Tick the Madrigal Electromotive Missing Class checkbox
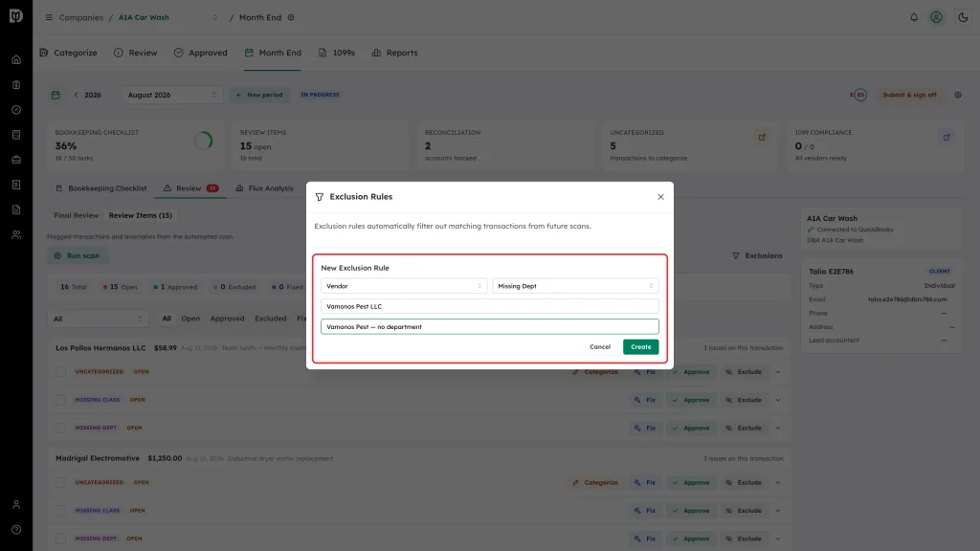Viewport: 980px width, 551px height. point(60,511)
